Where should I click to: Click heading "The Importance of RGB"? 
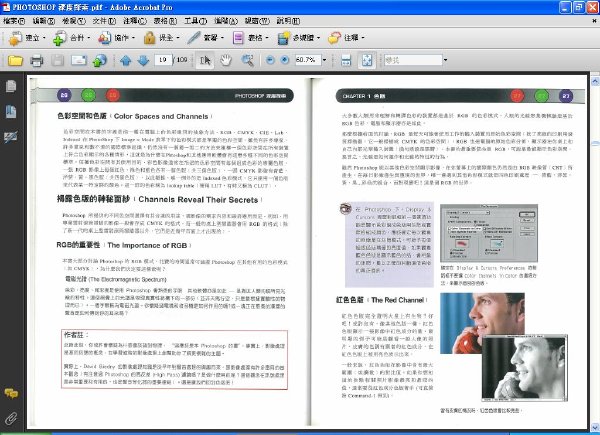pyautogui.click(x=147, y=245)
